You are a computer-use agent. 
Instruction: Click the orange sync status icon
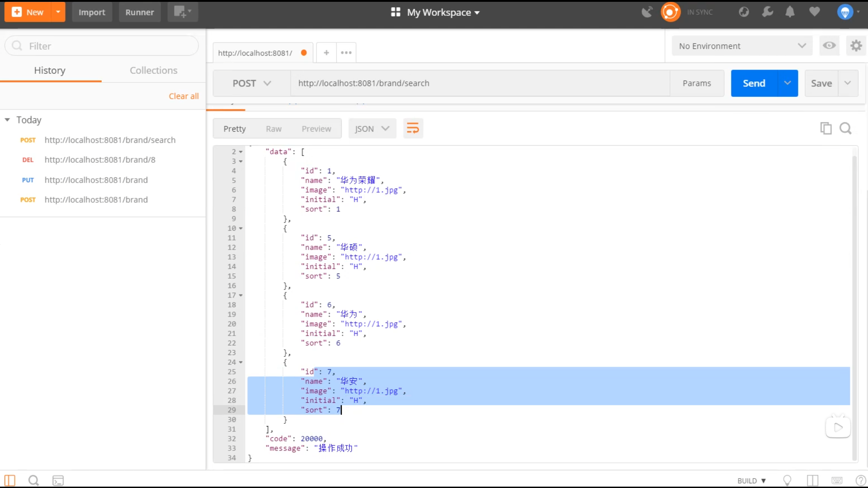(670, 12)
